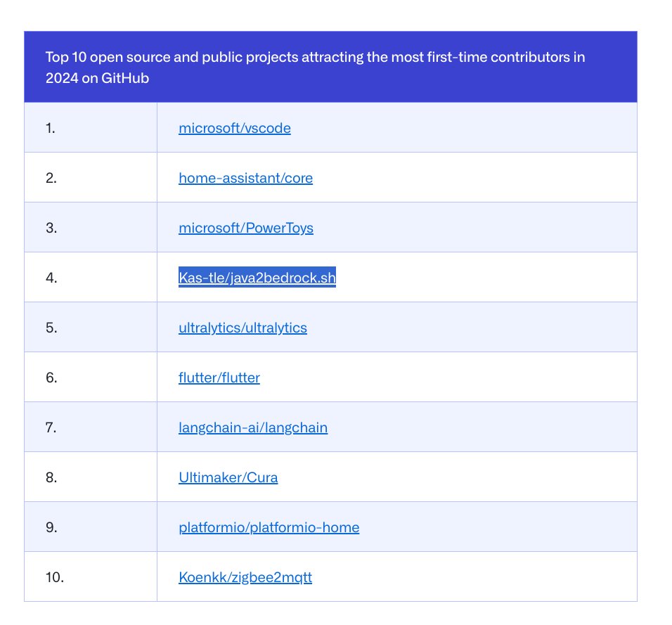The height and width of the screenshot is (625, 672).
Task: Click the highlighted Kas-tle/java2bedrock.sh link
Action: click(x=257, y=278)
